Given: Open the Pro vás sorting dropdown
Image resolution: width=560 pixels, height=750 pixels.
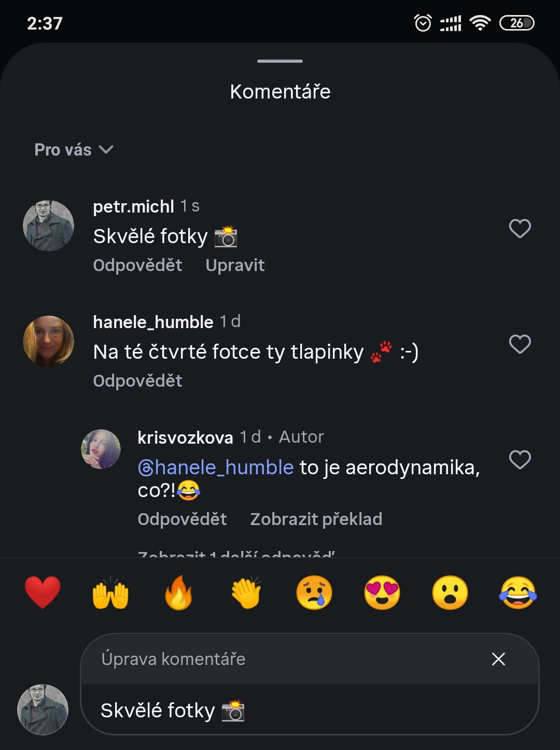Looking at the screenshot, I should click(x=74, y=150).
